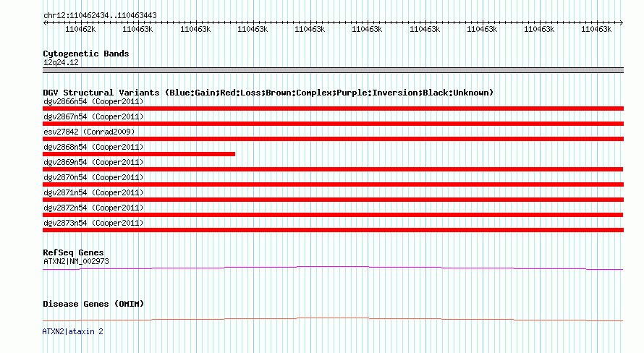Click the red bar under dgv2870n54
Image resolution: width=644 pixels, height=353 pixels.
333,184
